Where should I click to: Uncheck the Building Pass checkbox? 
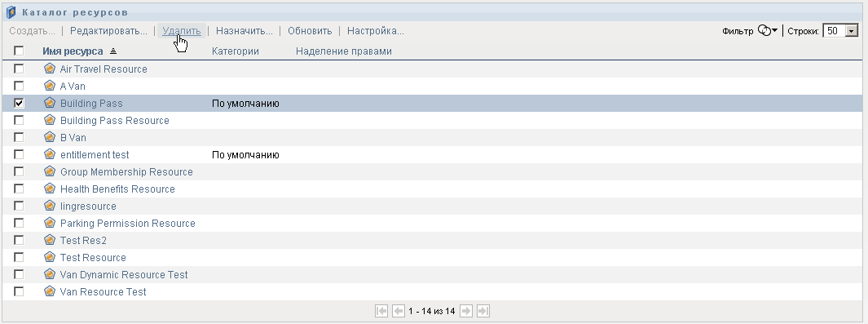coord(19,103)
